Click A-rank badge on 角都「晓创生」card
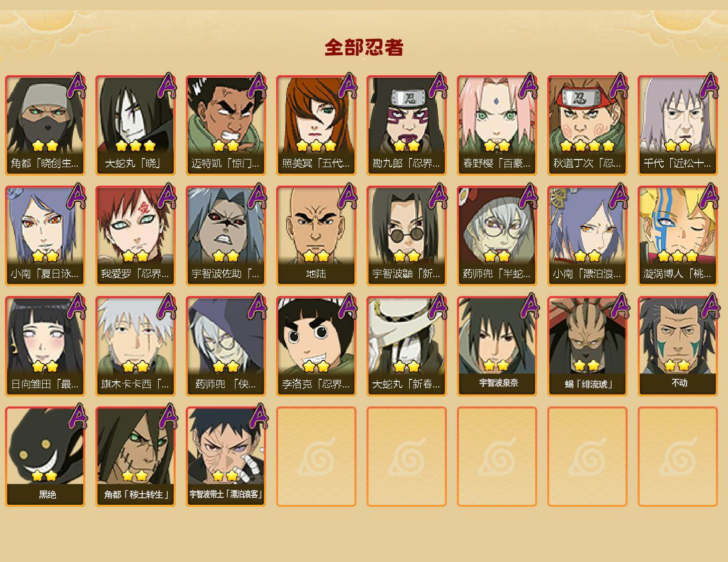The image size is (728, 562). pyautogui.click(x=76, y=86)
